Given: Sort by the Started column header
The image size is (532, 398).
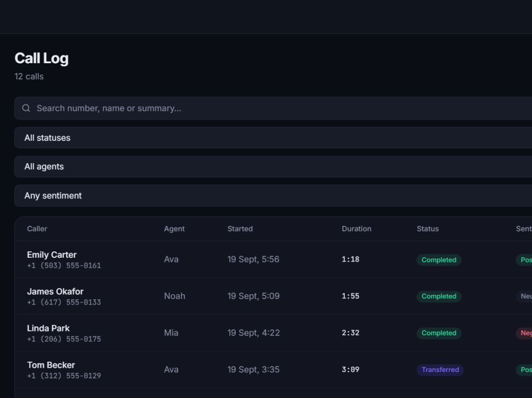Looking at the screenshot, I should coord(240,229).
